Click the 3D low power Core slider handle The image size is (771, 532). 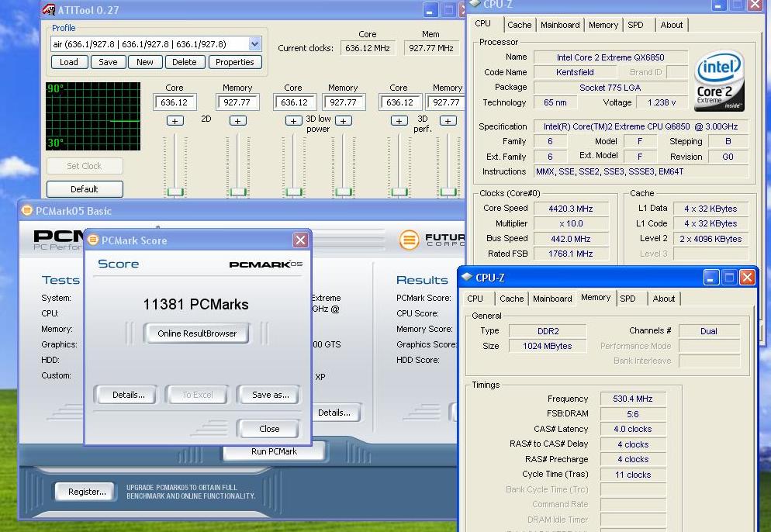point(294,192)
